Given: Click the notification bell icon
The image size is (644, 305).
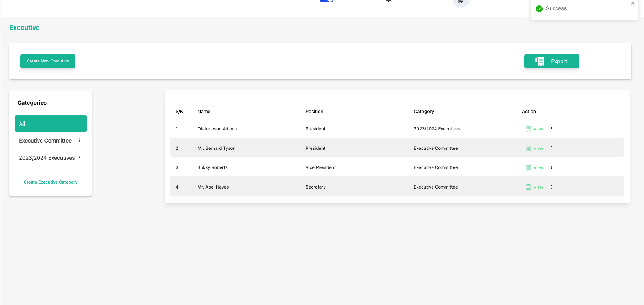Looking at the screenshot, I should pos(389,1).
